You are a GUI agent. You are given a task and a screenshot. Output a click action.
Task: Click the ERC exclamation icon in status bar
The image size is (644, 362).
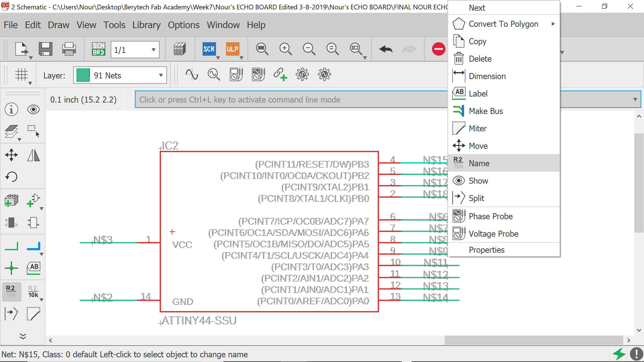636,354
